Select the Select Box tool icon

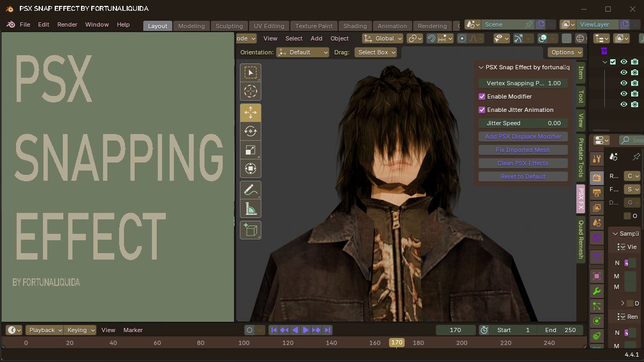(x=251, y=72)
